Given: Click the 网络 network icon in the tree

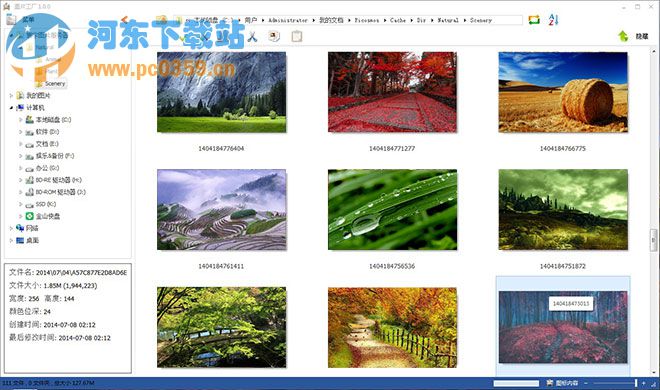Looking at the screenshot, I should pyautogui.click(x=20, y=228).
